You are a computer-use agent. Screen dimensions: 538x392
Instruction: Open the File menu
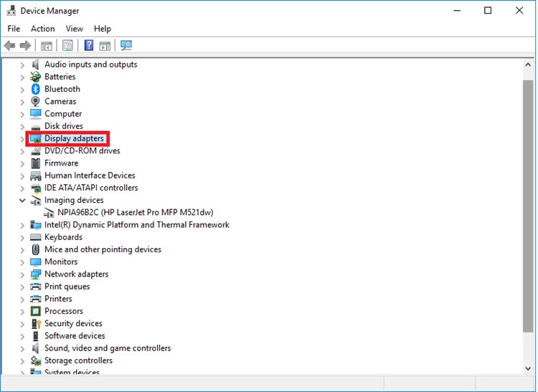coord(14,29)
